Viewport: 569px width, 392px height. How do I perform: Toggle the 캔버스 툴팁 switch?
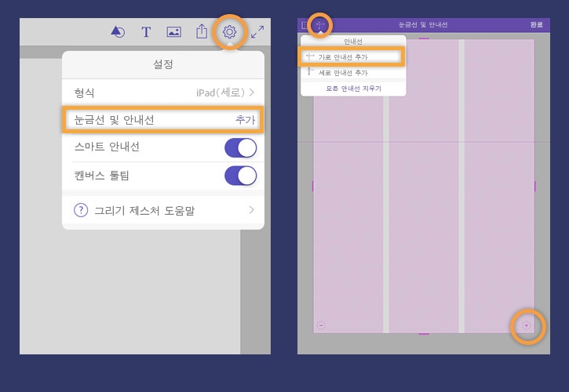coord(240,176)
